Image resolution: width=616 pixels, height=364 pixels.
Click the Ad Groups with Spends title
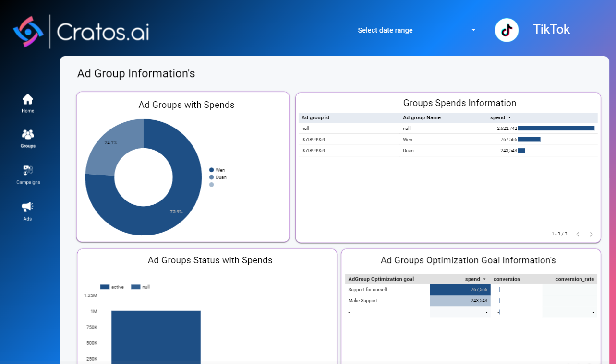pos(186,105)
